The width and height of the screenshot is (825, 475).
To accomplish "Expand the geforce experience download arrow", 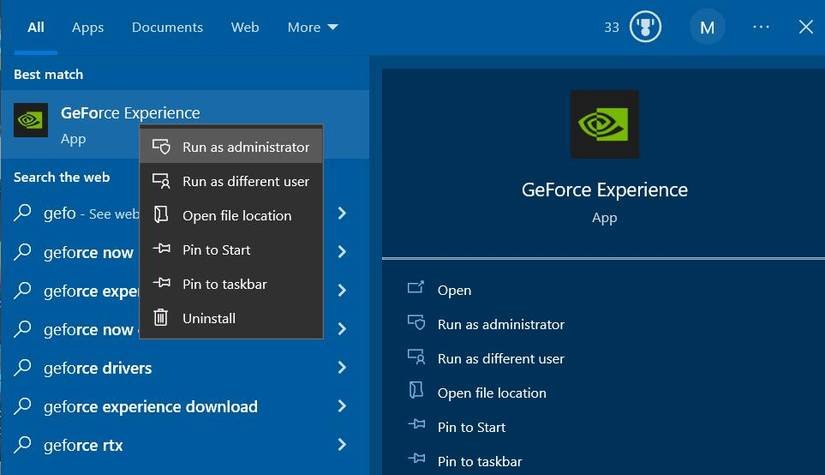I will pos(342,406).
